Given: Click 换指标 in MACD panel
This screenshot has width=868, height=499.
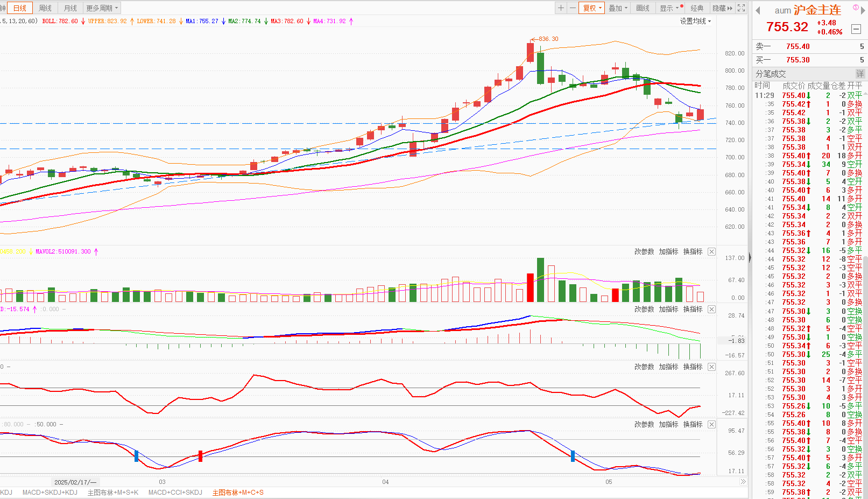Looking at the screenshot, I should [x=693, y=309].
